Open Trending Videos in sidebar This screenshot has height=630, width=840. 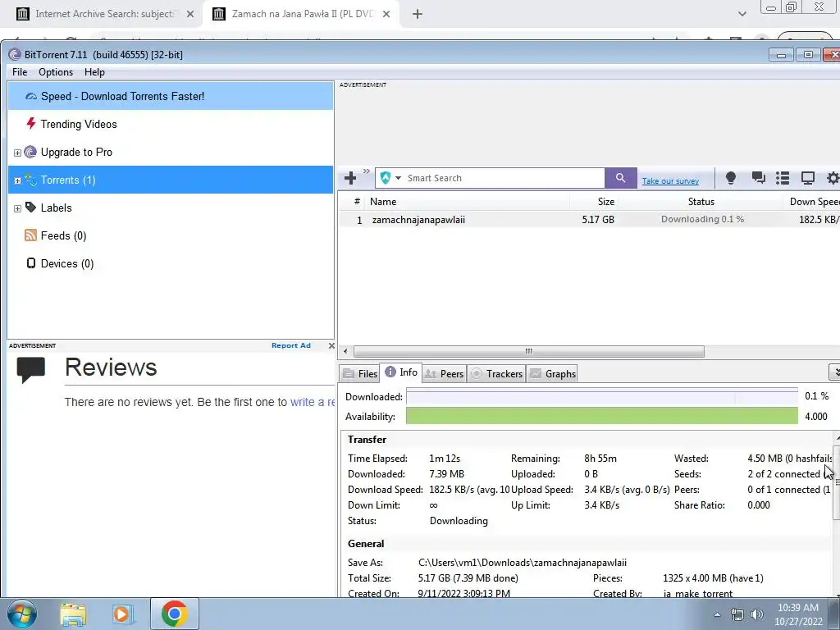pos(79,125)
